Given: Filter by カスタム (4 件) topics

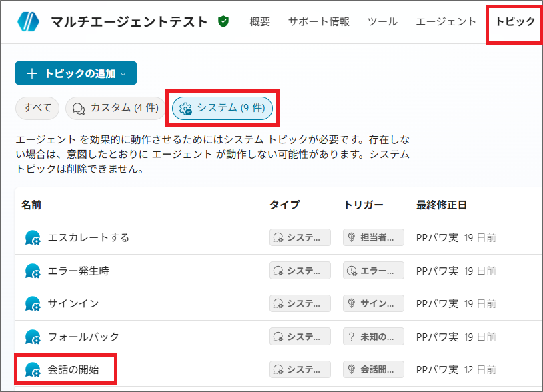Looking at the screenshot, I should coord(115,108).
